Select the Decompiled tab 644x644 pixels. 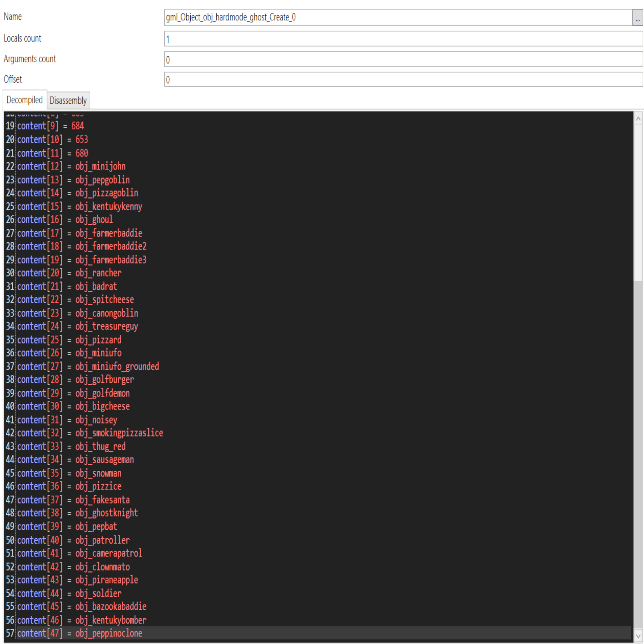tap(24, 100)
